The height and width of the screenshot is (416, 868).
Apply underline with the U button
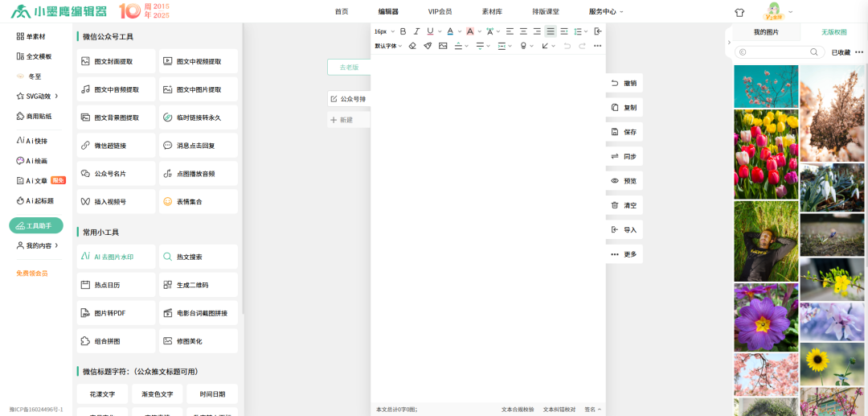[x=430, y=31]
